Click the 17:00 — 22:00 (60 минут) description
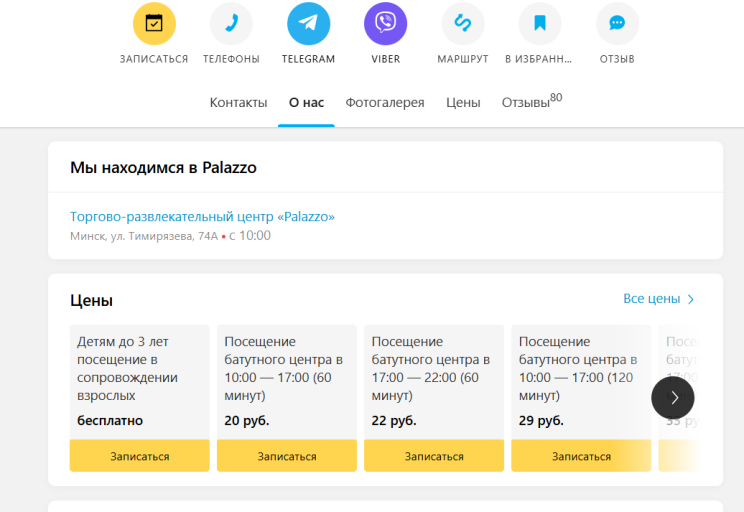The width and height of the screenshot is (744, 512). tap(430, 368)
